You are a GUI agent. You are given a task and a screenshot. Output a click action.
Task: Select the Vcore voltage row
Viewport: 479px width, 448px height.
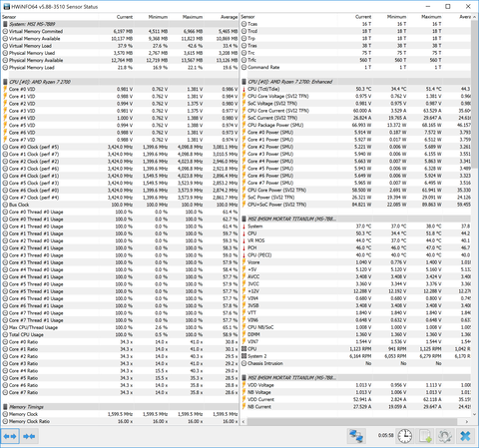click(x=355, y=262)
